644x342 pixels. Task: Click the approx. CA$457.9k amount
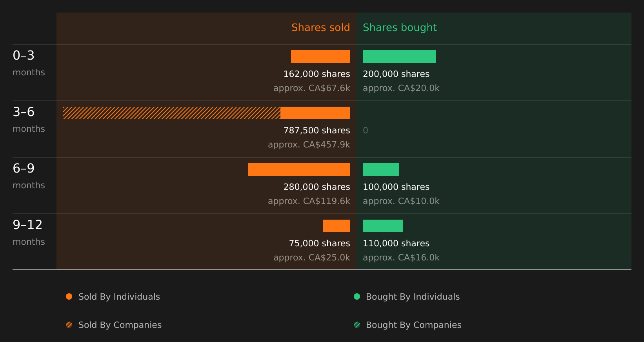(309, 145)
